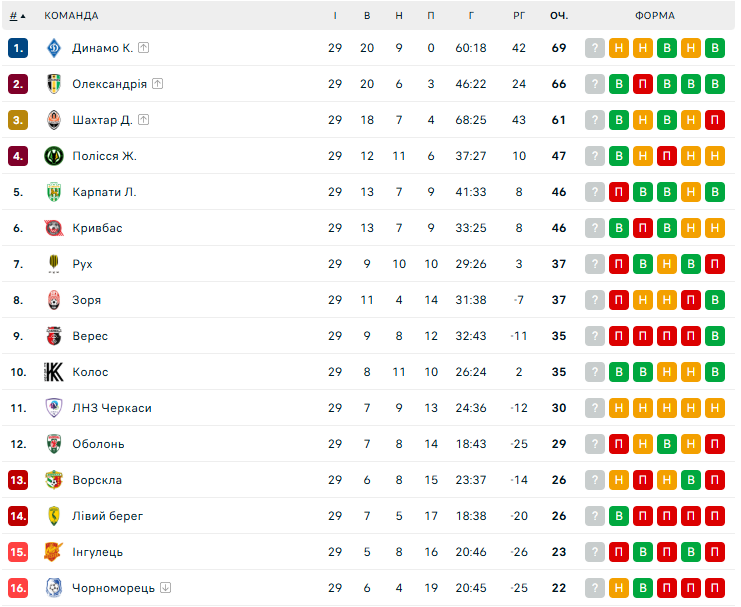Sort by the РГ goal difference header

point(519,16)
